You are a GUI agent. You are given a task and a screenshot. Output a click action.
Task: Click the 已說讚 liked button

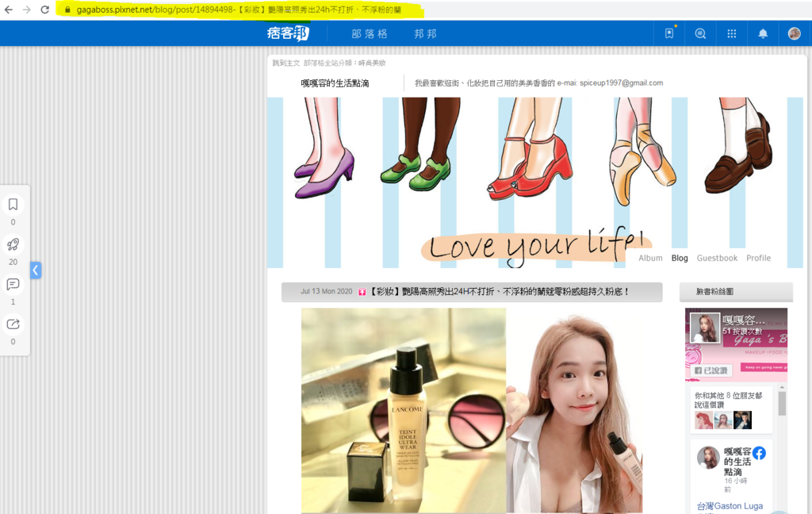point(710,370)
